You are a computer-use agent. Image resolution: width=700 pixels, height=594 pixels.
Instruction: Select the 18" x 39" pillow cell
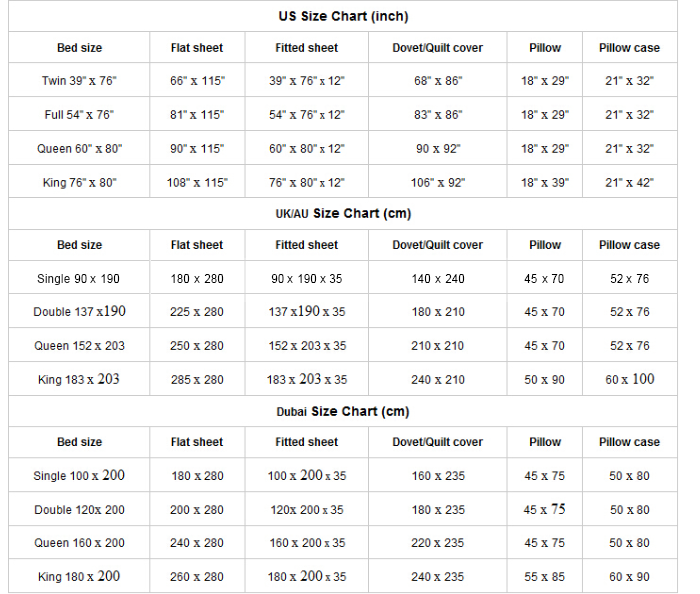pos(545,183)
